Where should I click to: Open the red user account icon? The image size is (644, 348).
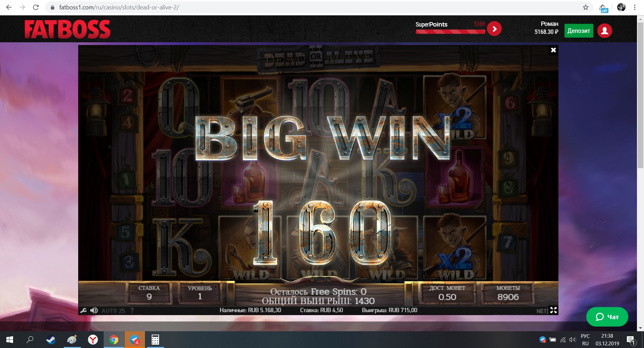(x=605, y=31)
